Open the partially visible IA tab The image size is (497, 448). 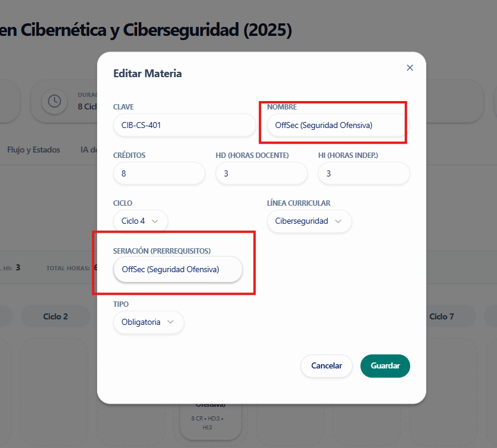89,150
